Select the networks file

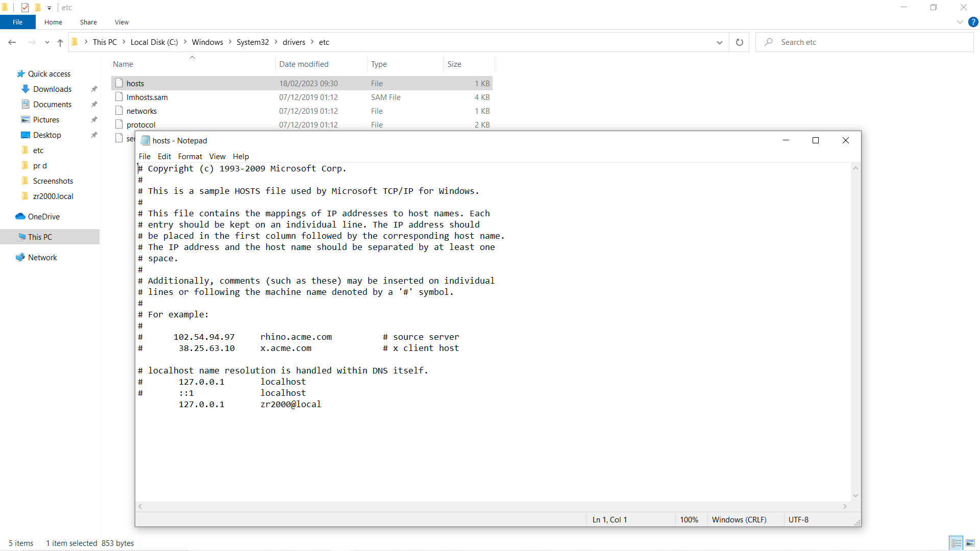coord(141,111)
